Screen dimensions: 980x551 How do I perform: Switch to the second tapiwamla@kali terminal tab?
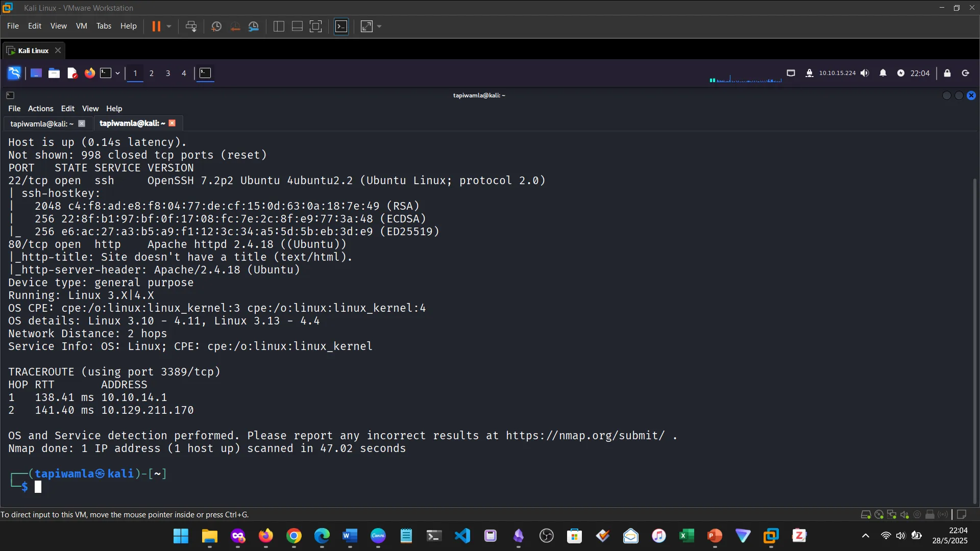click(132, 123)
